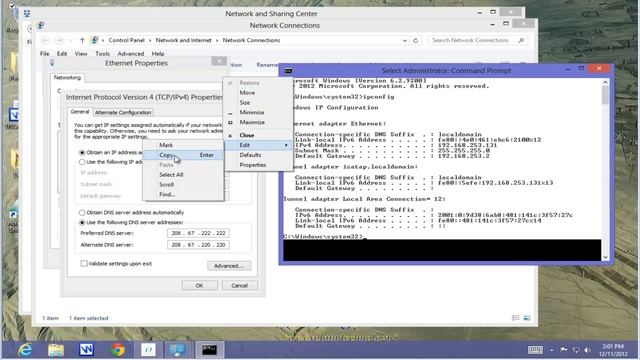Screen dimensions: 640x360
Task: Open the Edit submenu entry
Action: coord(258,145)
